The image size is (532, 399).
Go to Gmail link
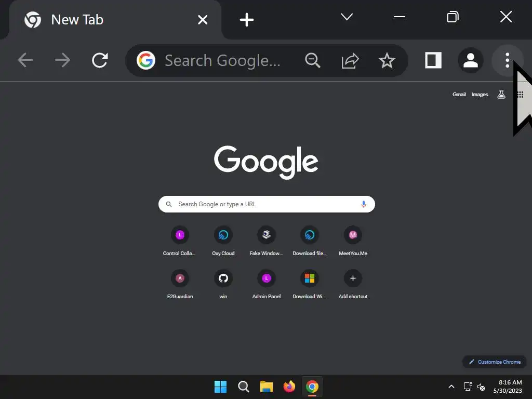459,95
